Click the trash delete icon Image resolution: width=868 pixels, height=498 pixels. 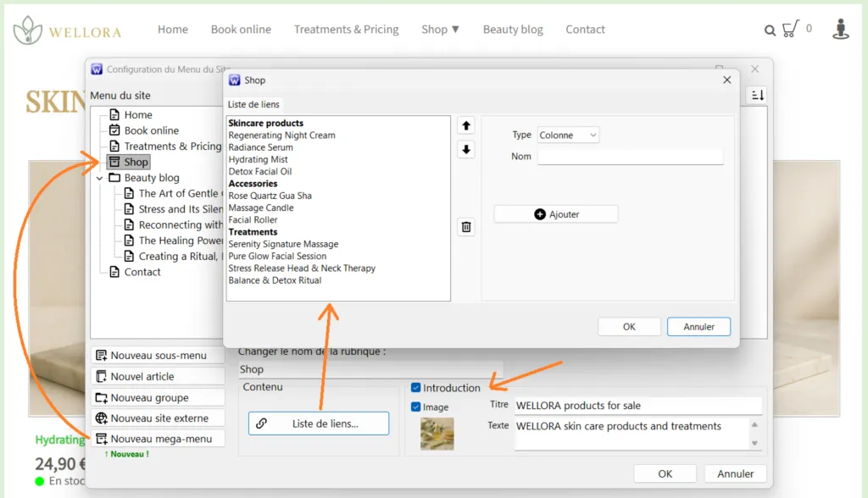(x=466, y=227)
